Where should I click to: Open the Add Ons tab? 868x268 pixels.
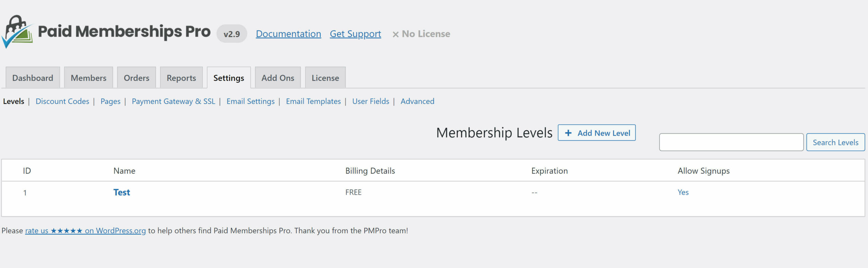pos(278,78)
